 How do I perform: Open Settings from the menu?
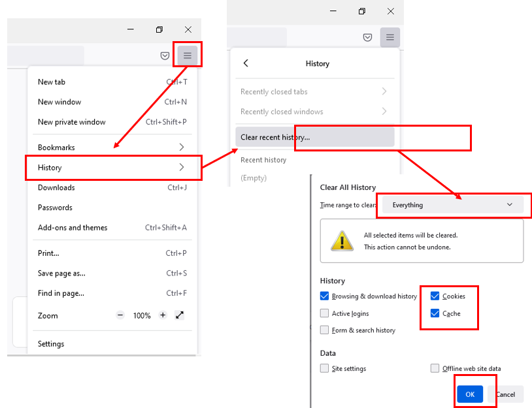click(x=51, y=344)
